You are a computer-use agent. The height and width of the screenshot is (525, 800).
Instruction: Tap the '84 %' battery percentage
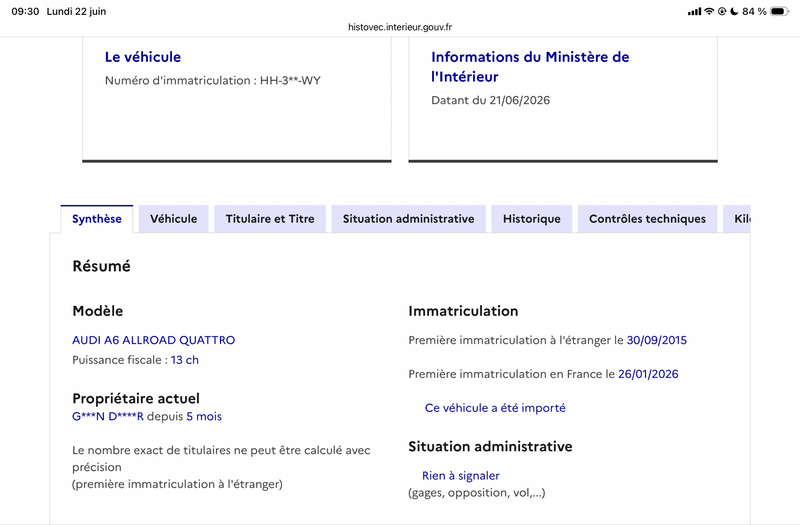pos(754,11)
